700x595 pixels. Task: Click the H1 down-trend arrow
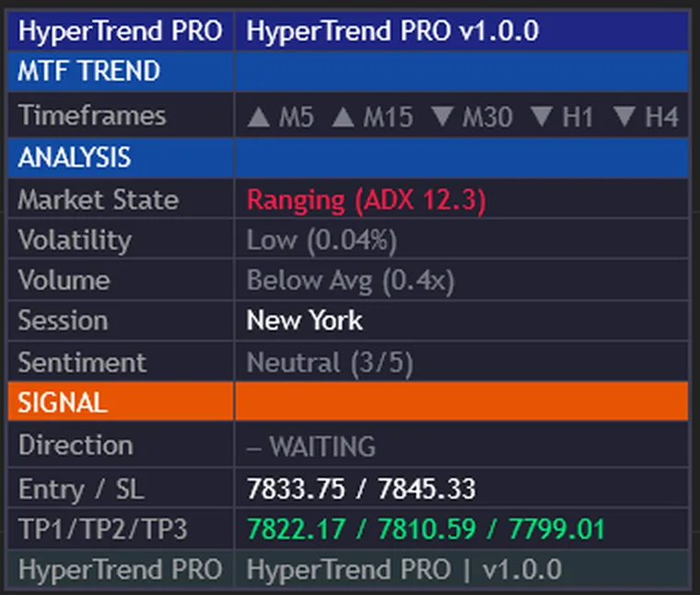[542, 117]
